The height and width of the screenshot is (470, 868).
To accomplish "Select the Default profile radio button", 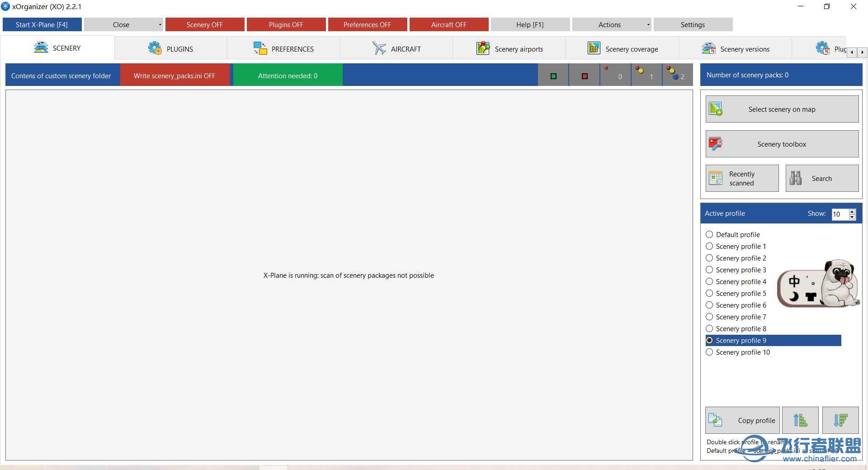I will click(x=709, y=234).
